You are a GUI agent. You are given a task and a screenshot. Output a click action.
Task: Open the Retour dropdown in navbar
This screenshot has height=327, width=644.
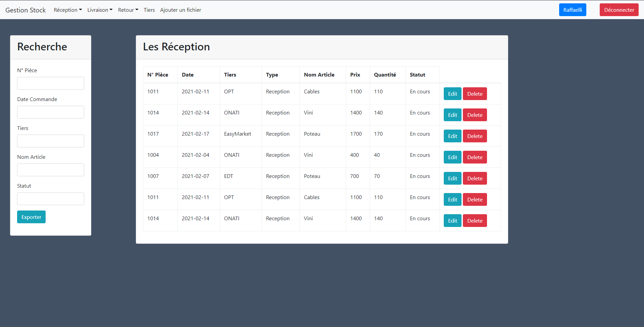coord(128,10)
